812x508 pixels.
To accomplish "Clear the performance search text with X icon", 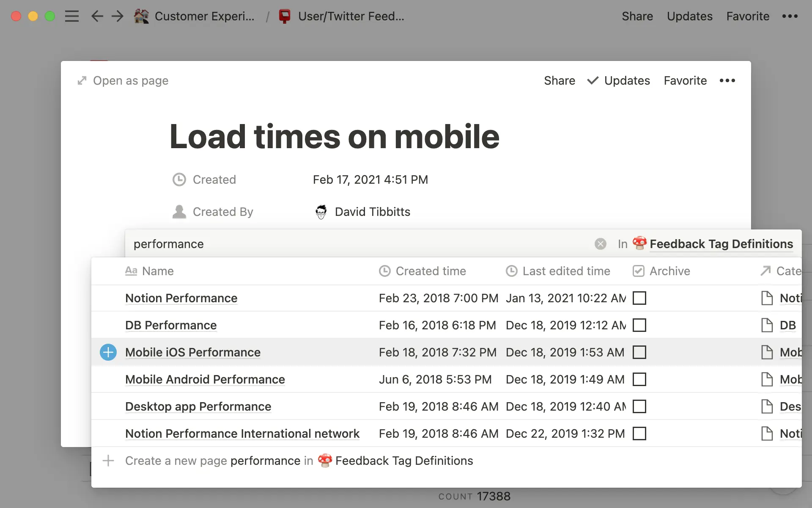I will (600, 244).
